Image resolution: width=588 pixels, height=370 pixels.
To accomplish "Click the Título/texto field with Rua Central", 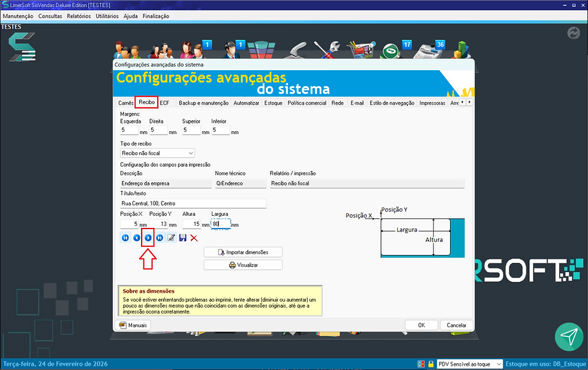I will tap(193, 203).
